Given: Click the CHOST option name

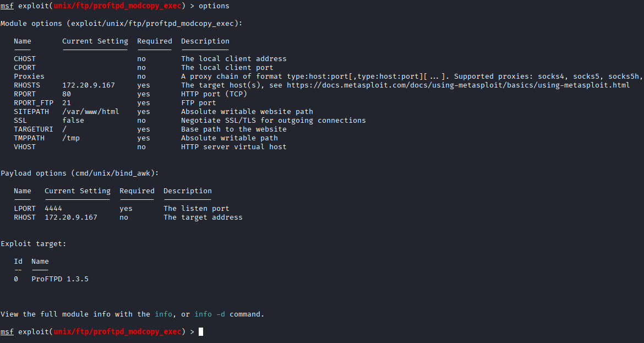Looking at the screenshot, I should 25,59.
